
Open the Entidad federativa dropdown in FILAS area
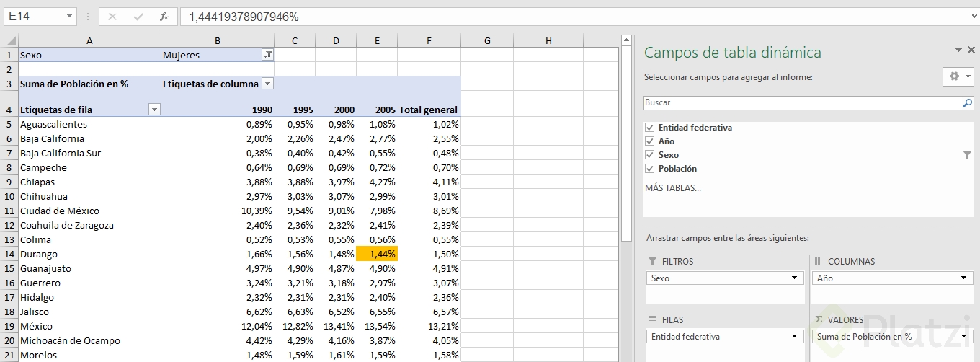(795, 336)
